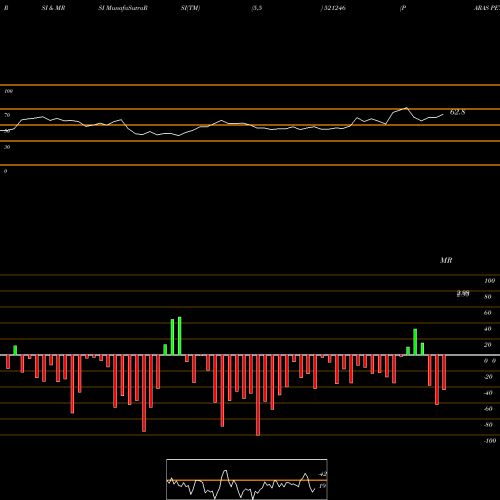Click the 62.8 RSI value label

pos(457,112)
